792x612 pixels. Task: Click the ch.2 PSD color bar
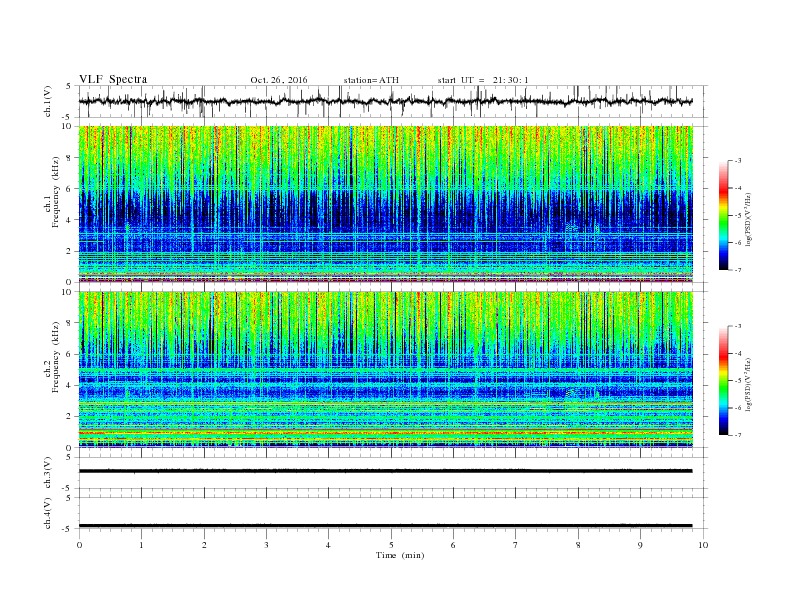pos(723,380)
